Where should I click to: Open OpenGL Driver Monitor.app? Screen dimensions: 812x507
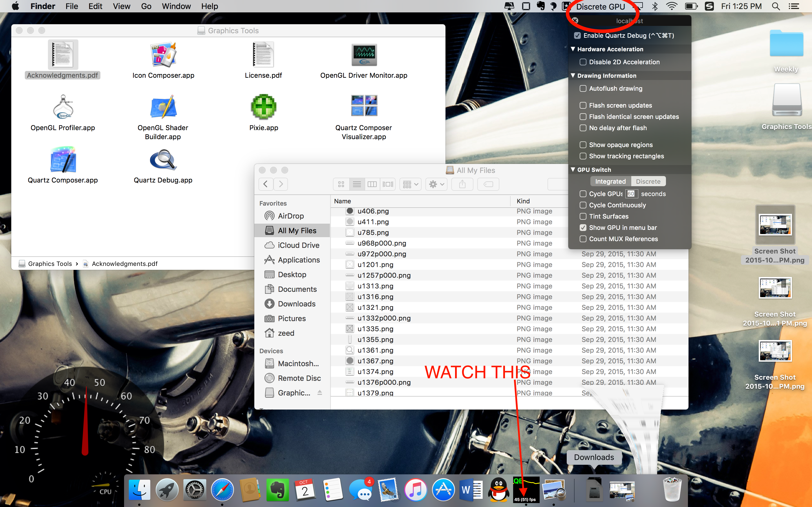point(364,55)
